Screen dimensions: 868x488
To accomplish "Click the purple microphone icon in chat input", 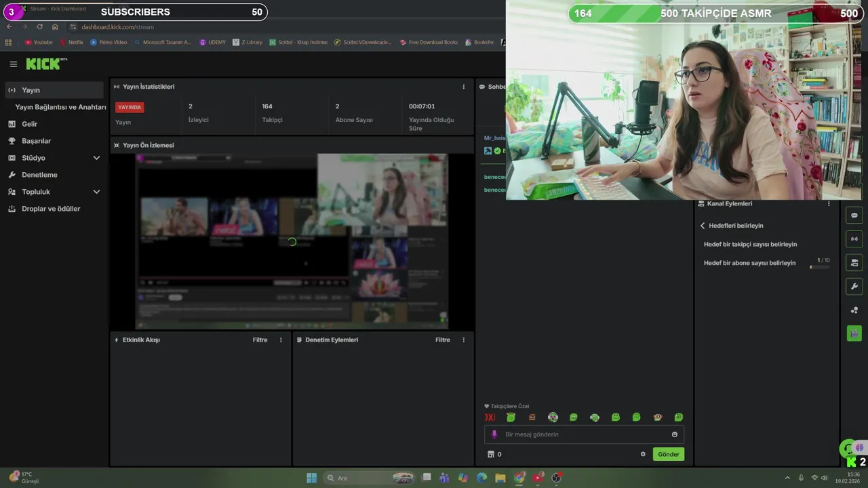I will 494,434.
